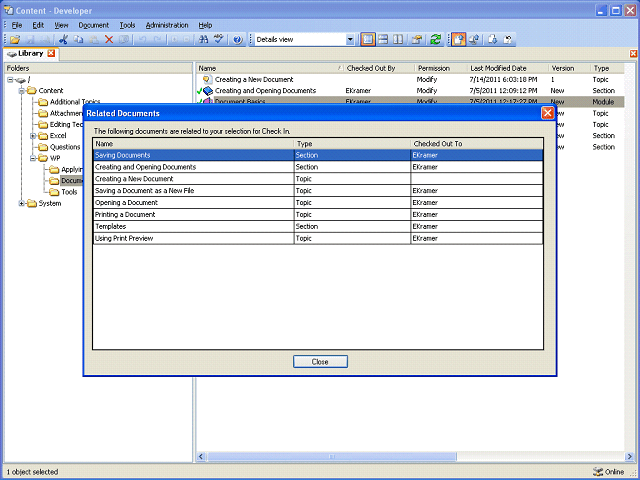Image resolution: width=640 pixels, height=480 pixels.
Task: Run the spelling check toolbar icon
Action: [x=219, y=39]
